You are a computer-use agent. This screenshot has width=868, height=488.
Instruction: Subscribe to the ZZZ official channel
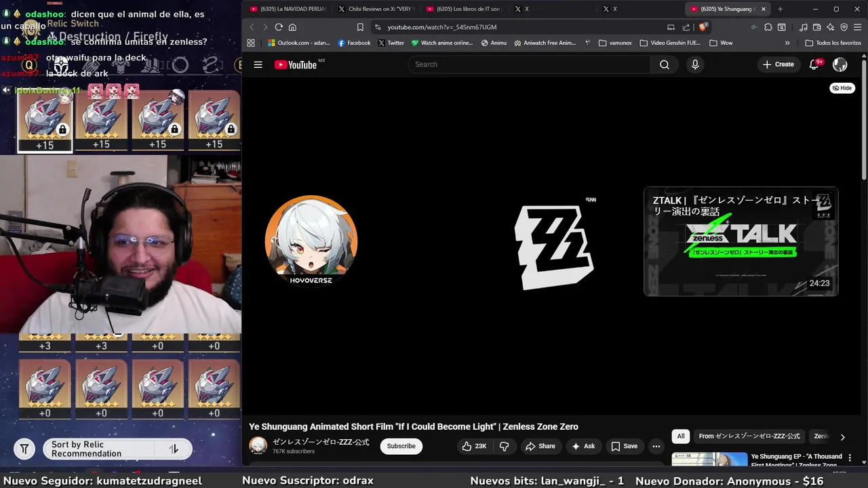[x=401, y=446]
